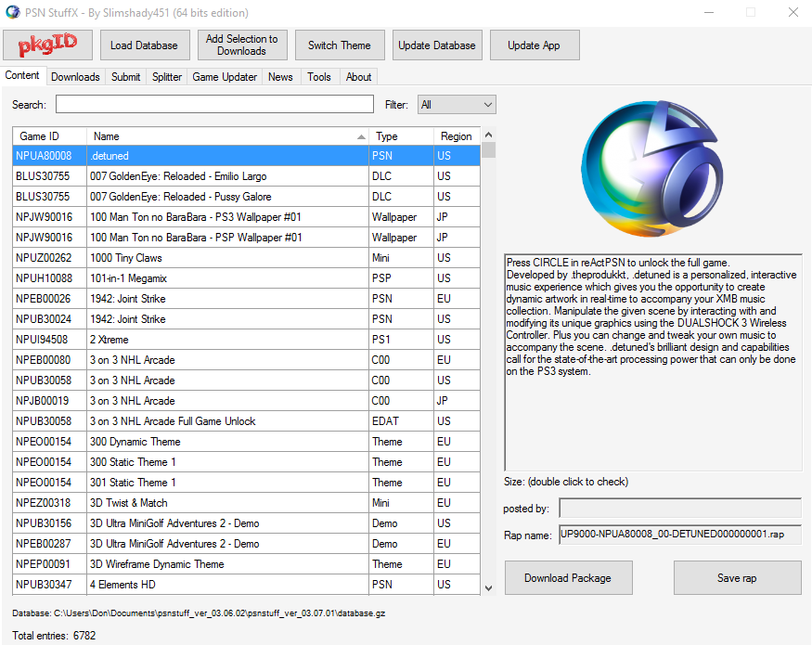The image size is (812, 645).
Task: View the News tab
Action: (x=280, y=77)
